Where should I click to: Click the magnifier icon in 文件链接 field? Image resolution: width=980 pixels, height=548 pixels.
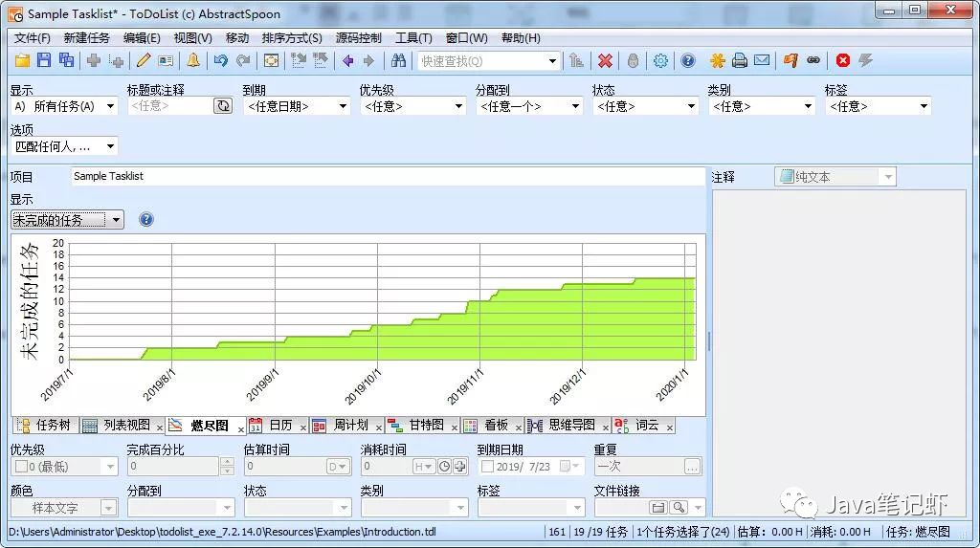point(679,508)
